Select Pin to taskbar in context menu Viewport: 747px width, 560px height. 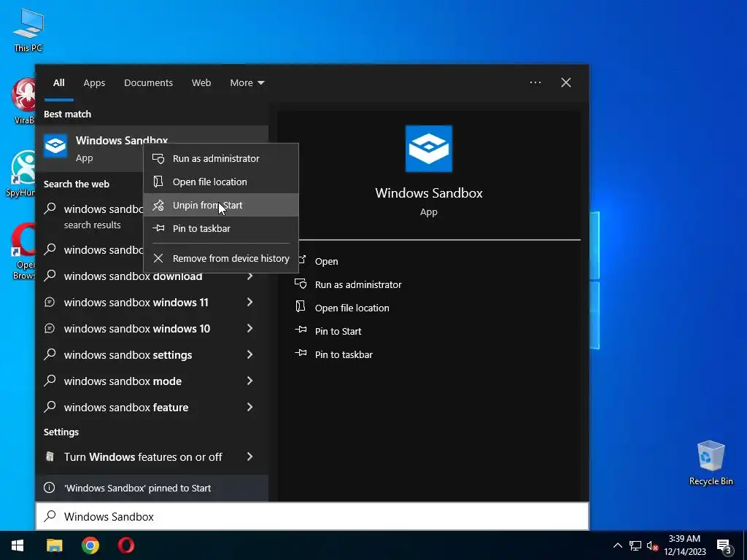click(220, 228)
